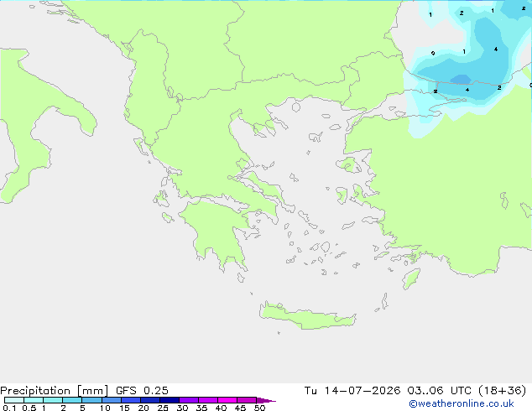Click the '35' label under the legend bar

coord(201,408)
